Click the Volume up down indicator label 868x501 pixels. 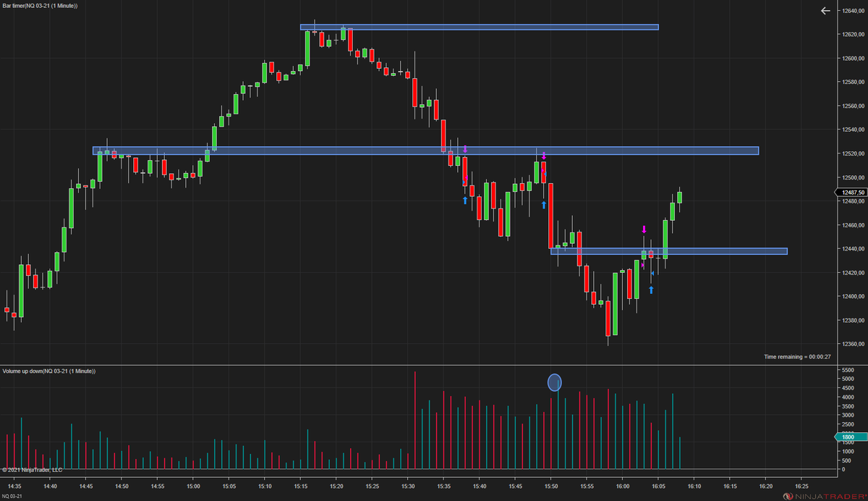point(49,371)
